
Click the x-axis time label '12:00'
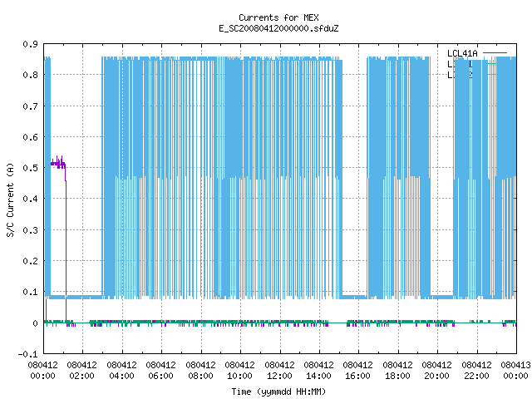click(279, 376)
